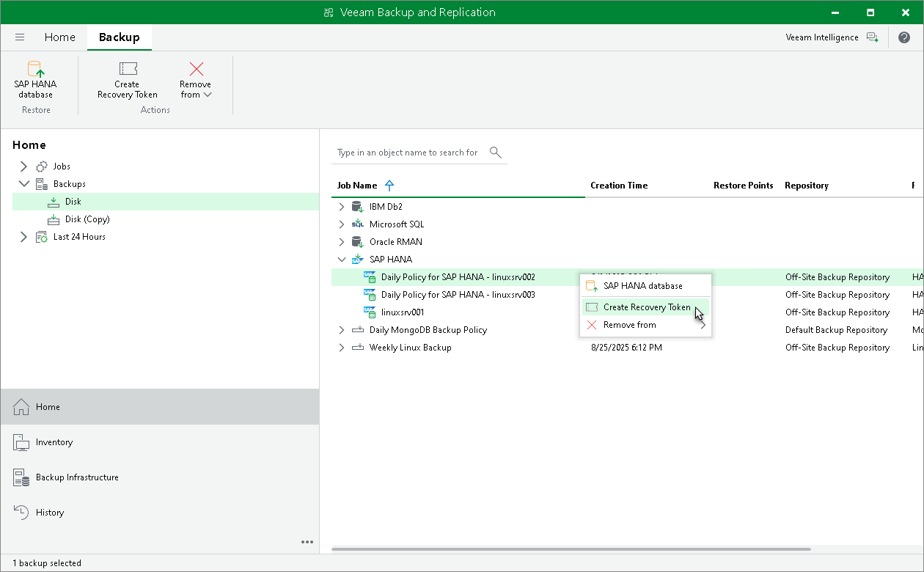Collapse the SAP HANA group
The width and height of the screenshot is (924, 572).
[x=342, y=260]
